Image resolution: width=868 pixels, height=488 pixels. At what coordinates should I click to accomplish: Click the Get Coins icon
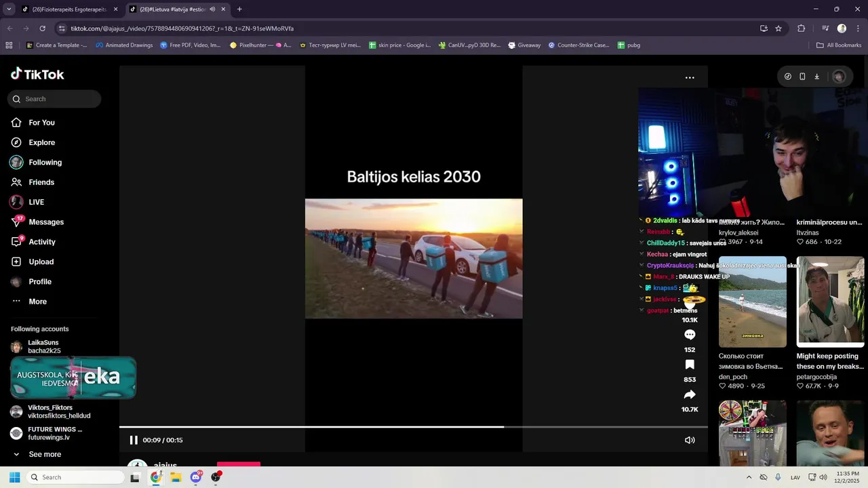tap(788, 77)
